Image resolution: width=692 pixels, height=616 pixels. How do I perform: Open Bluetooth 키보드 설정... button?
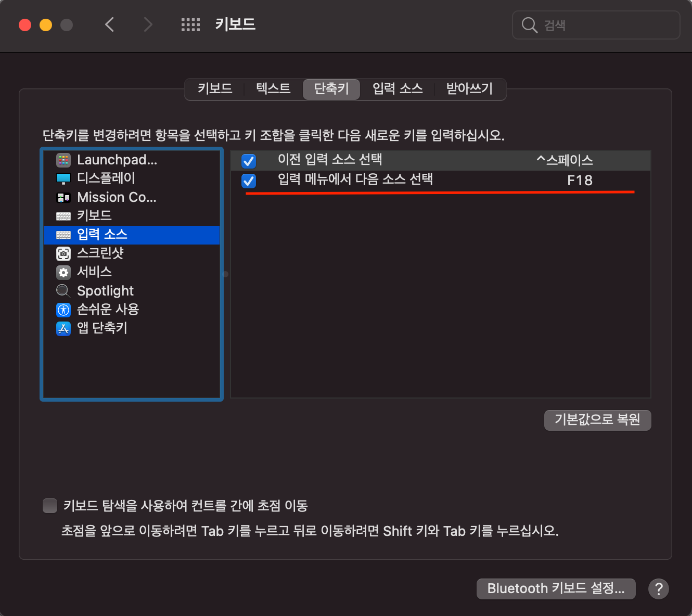point(556,589)
